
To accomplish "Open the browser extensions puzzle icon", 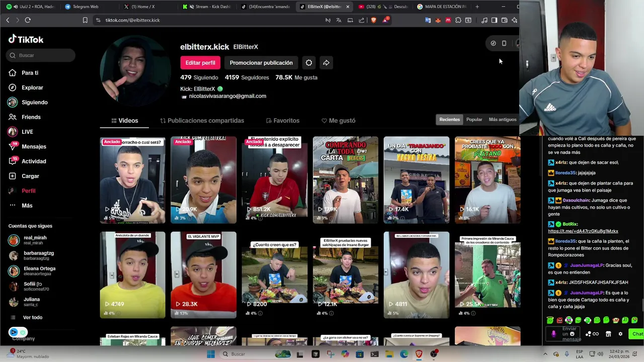I will coord(458,20).
